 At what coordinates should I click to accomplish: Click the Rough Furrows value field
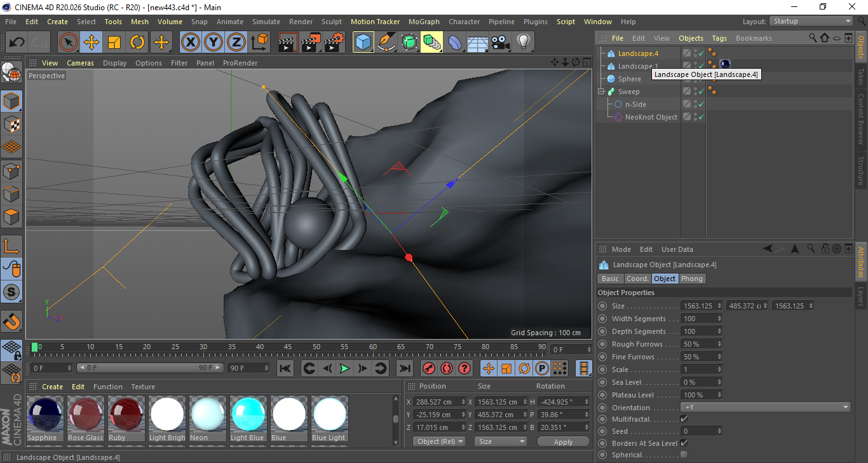click(x=698, y=344)
